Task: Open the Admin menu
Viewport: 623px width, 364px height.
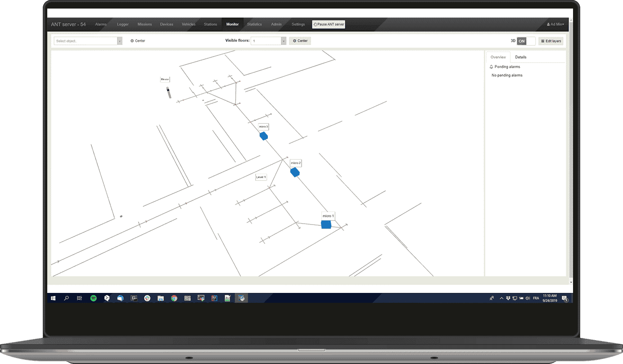Action: (x=276, y=24)
